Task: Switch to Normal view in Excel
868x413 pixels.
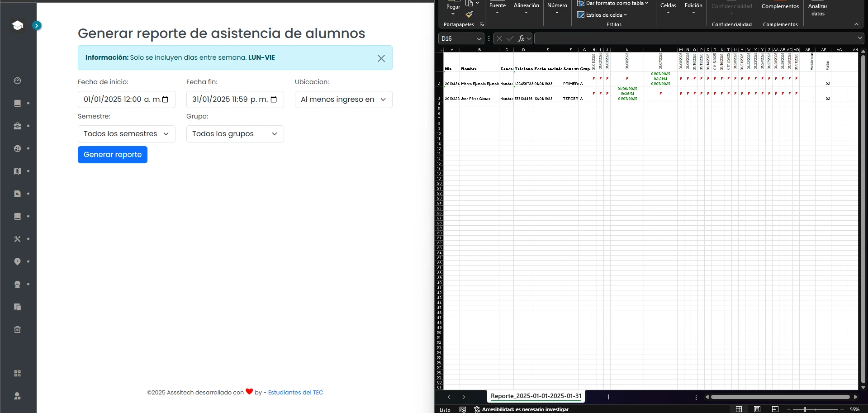Action: pos(739,409)
